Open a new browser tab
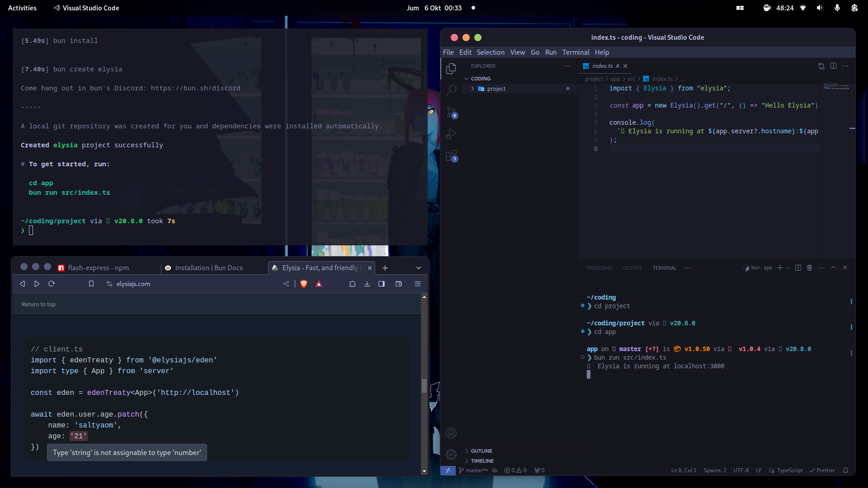 pos(385,267)
